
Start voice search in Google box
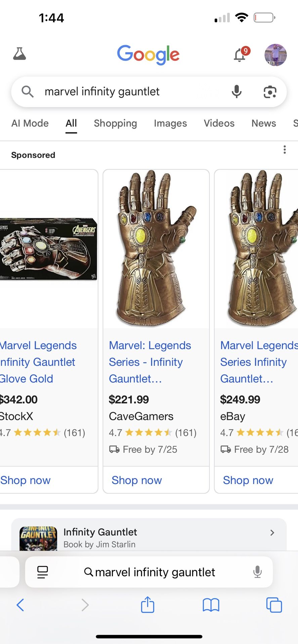click(x=237, y=92)
